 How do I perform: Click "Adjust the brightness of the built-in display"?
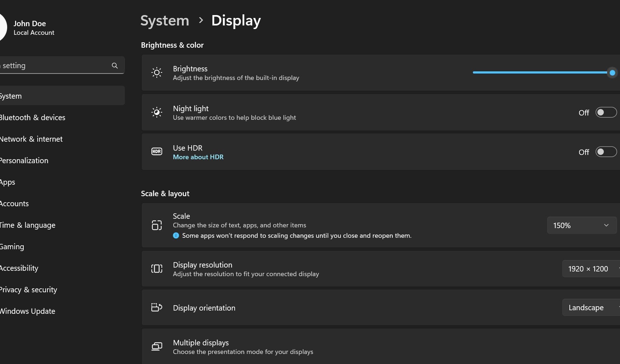[x=236, y=78]
